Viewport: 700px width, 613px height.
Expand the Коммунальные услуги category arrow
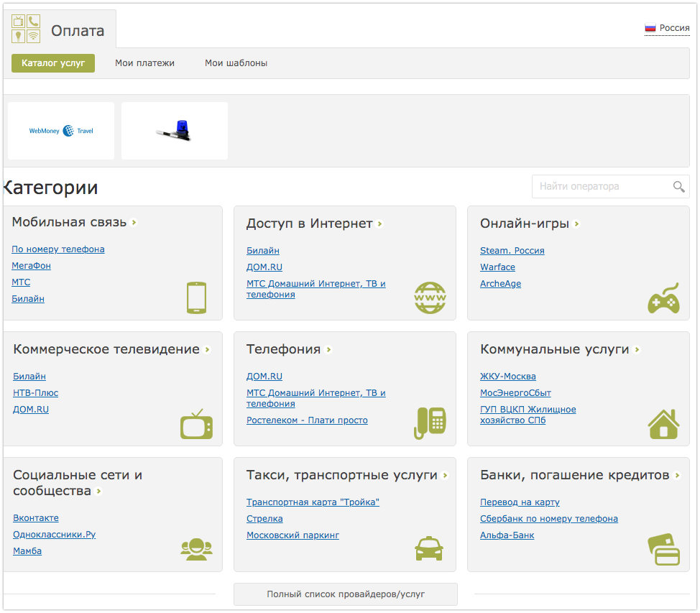[x=637, y=350]
